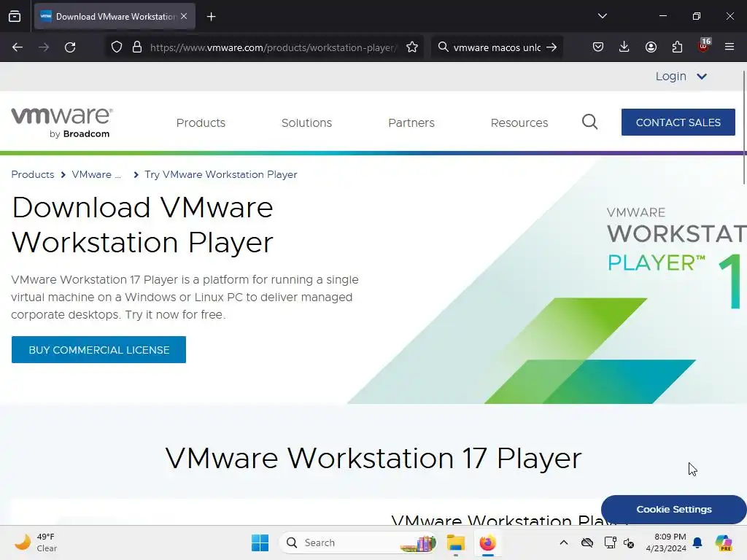Open Firefox account icon

point(651,47)
